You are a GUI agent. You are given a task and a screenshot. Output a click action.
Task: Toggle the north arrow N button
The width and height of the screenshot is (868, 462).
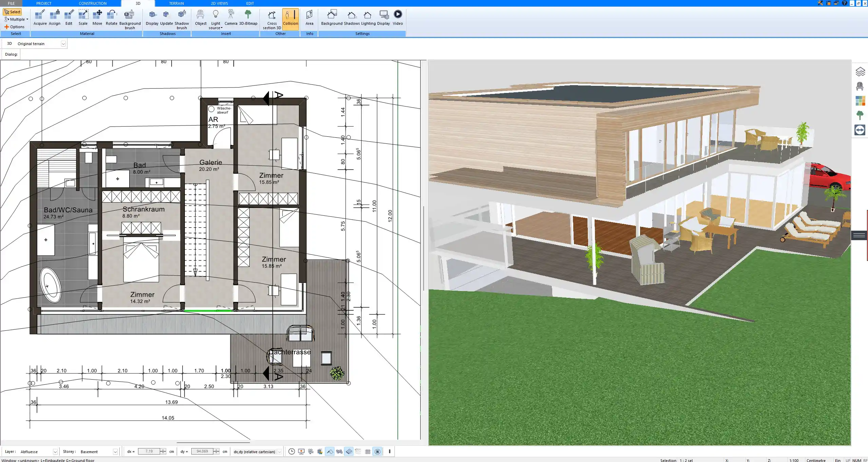click(x=377, y=451)
